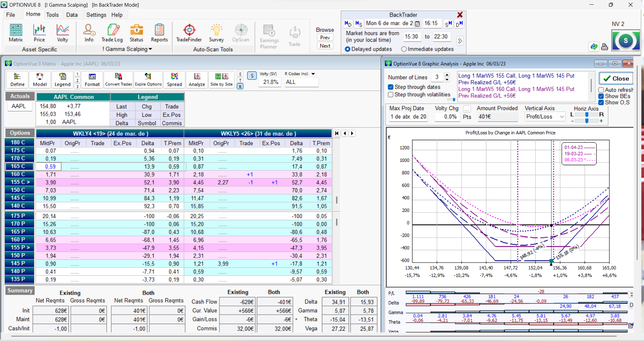Click the Summary header button
The width and height of the screenshot is (644, 341).
[20, 290]
